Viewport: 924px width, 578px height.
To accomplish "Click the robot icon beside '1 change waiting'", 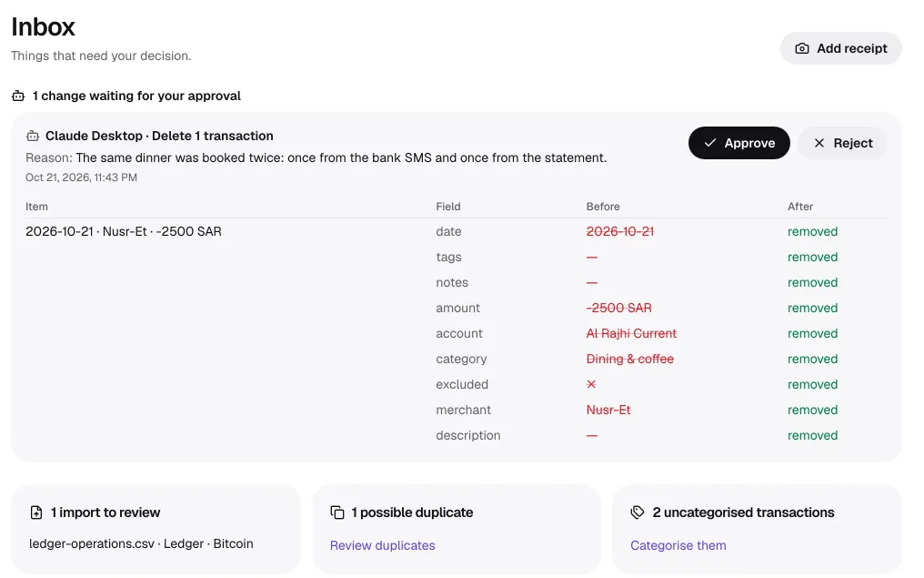I will pos(18,96).
